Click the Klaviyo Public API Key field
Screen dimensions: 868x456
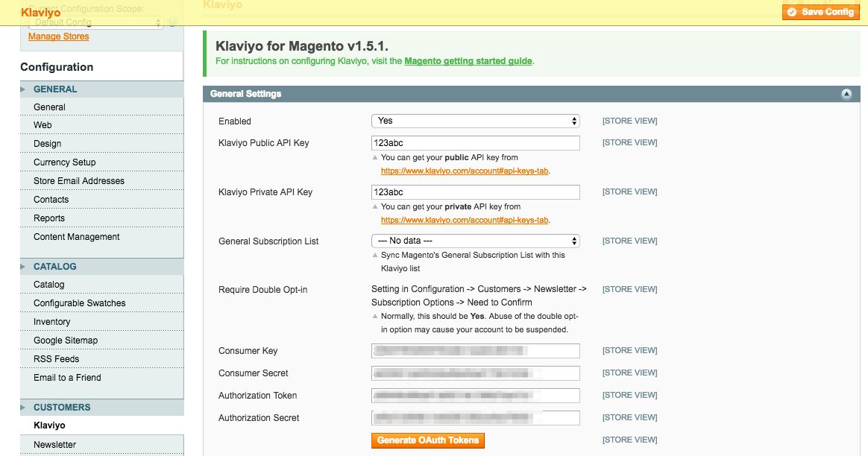coord(475,142)
